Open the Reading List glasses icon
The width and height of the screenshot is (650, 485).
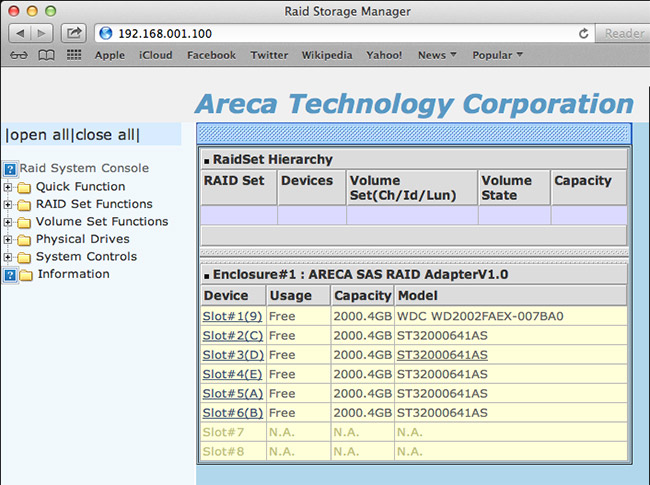tap(19, 55)
